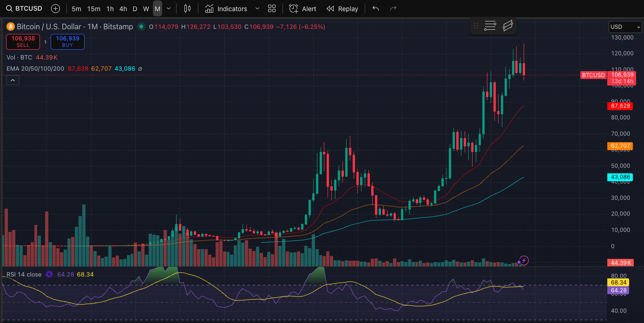The image size is (644, 323).
Task: Open the candle chart style selector
Action: pos(187,8)
